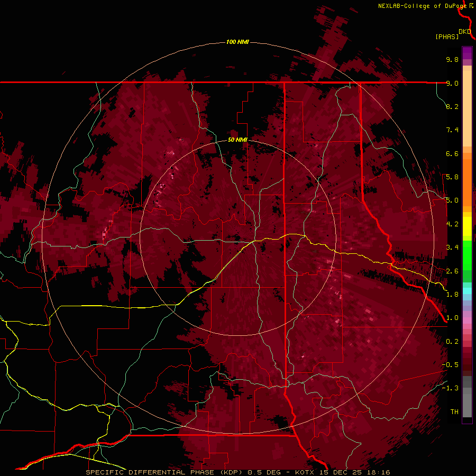Click the 9.0 value on the color scale
This screenshot has height=476, width=476.
pyautogui.click(x=452, y=83)
